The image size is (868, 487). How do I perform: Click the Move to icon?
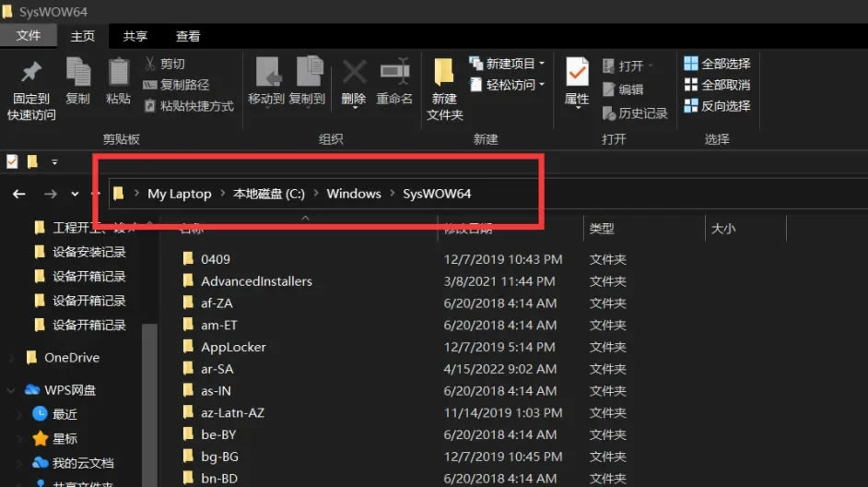pyautogui.click(x=266, y=74)
